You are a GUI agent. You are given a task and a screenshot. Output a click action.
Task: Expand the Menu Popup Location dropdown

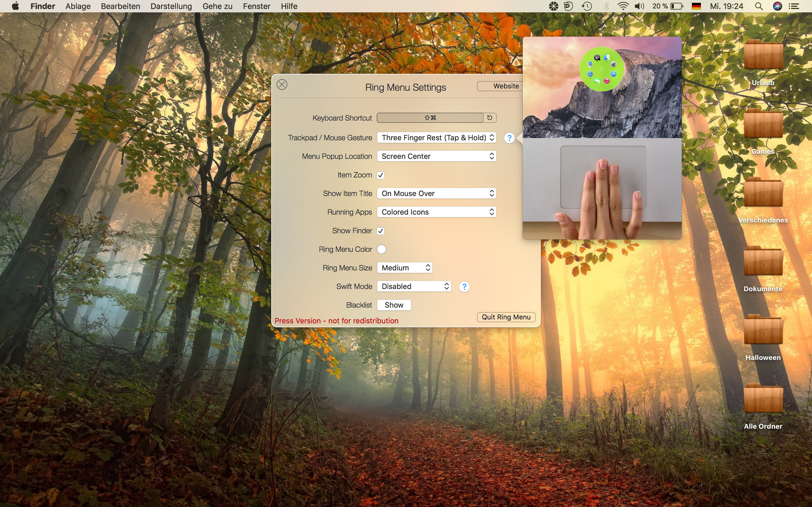coord(436,156)
